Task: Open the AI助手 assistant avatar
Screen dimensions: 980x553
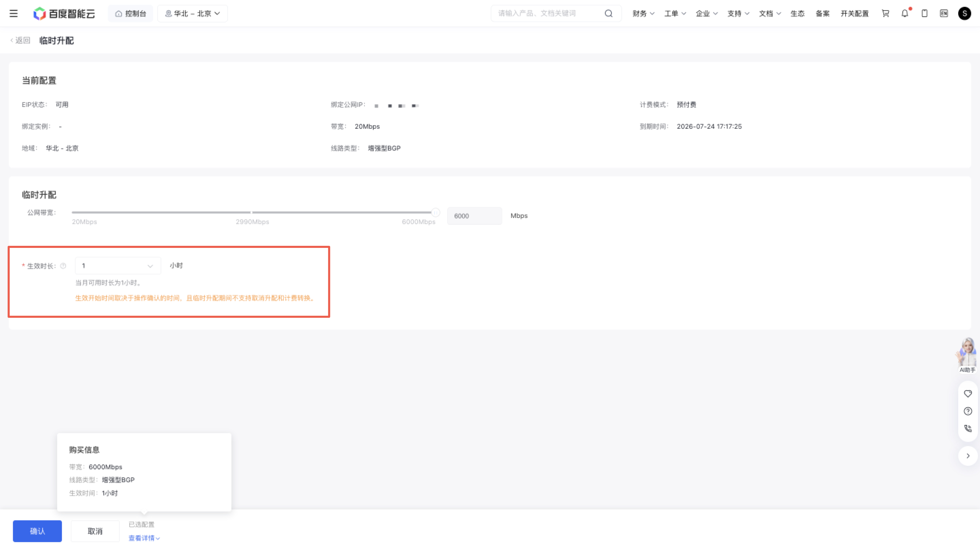Action: [x=967, y=355]
